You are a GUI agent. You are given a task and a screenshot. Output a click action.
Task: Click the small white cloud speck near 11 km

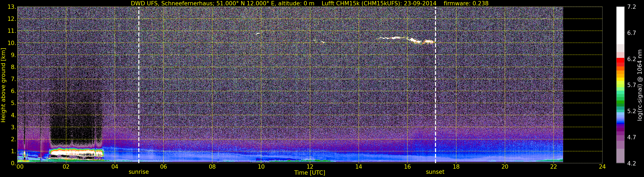pyautogui.click(x=258, y=33)
